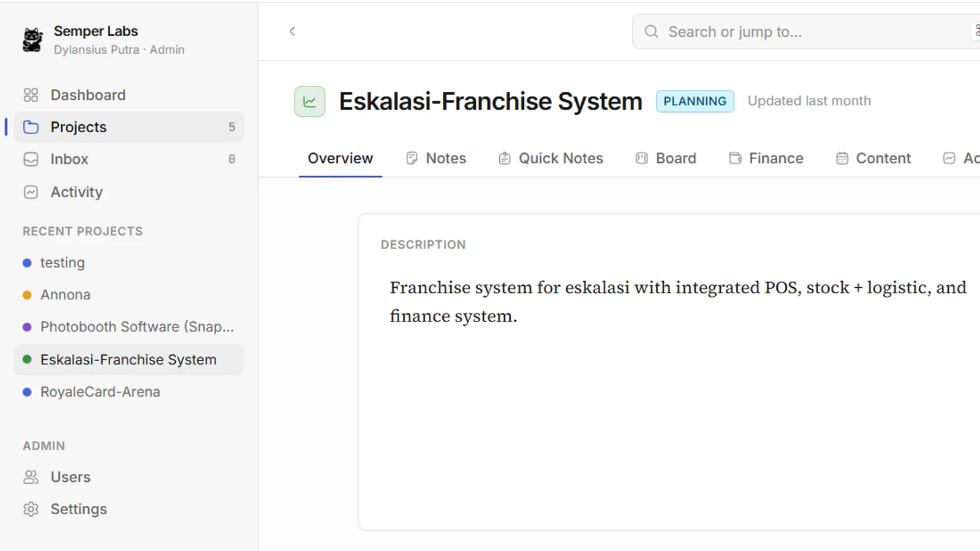The height and width of the screenshot is (551, 980).
Task: Click the Dashboard grid icon
Action: click(x=31, y=95)
